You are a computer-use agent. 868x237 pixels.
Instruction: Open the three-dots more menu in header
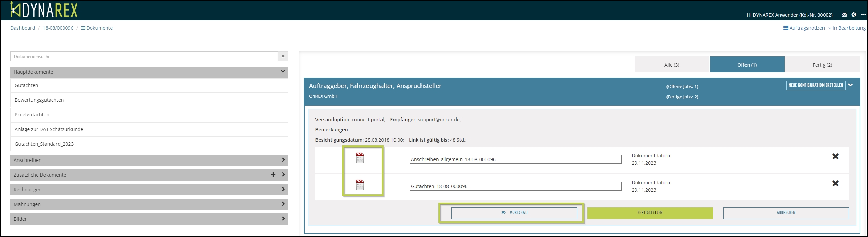click(863, 15)
